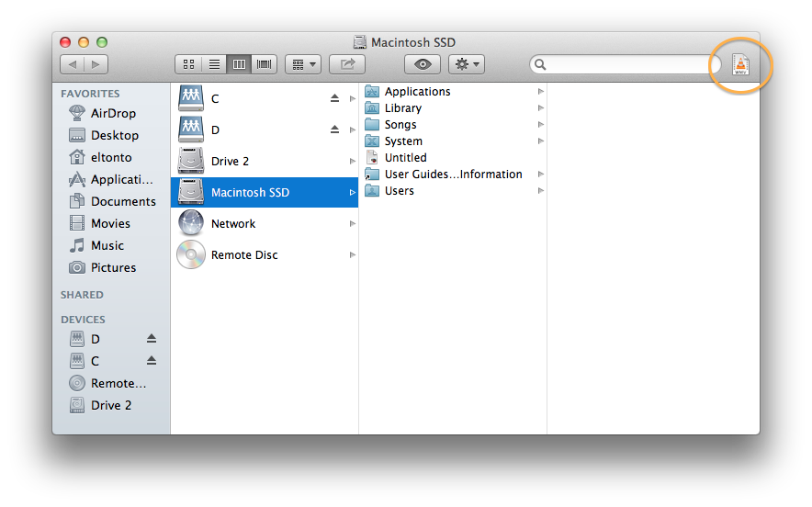Open Music from the sidebar
The image size is (812, 507).
(x=96, y=245)
